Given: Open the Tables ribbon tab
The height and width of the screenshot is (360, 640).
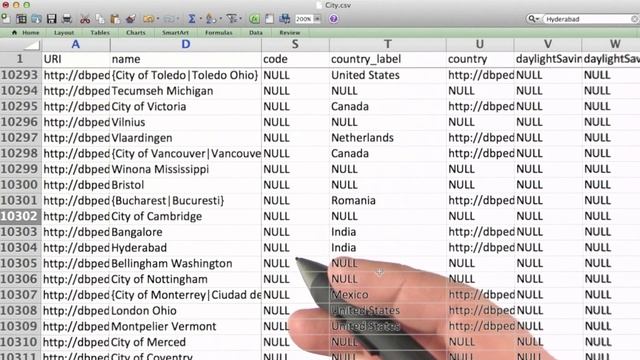Looking at the screenshot, I should [100, 33].
